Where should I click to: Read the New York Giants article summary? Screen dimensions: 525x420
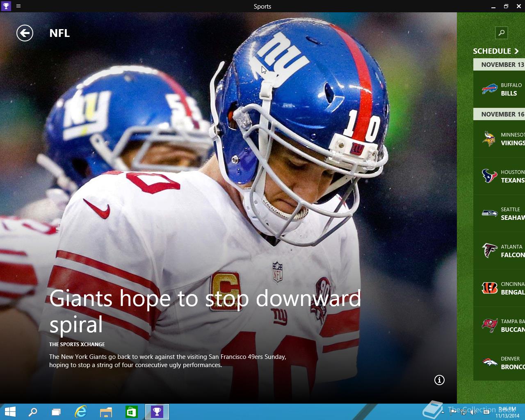click(x=168, y=361)
